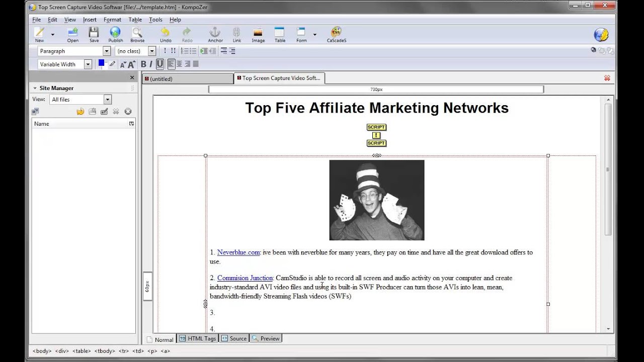Click the highlight pen icon

pyautogui.click(x=112, y=64)
